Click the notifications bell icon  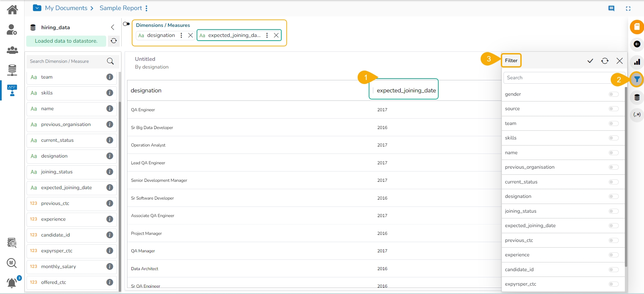tap(12, 283)
